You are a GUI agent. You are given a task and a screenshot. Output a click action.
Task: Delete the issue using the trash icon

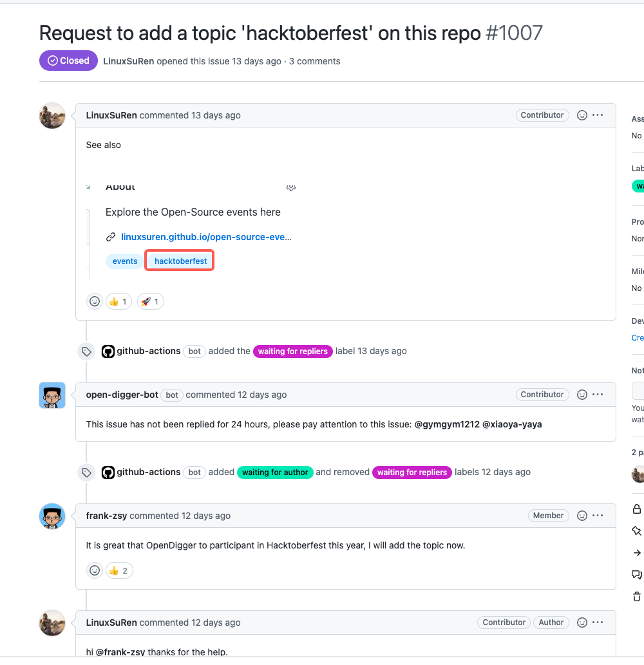636,596
